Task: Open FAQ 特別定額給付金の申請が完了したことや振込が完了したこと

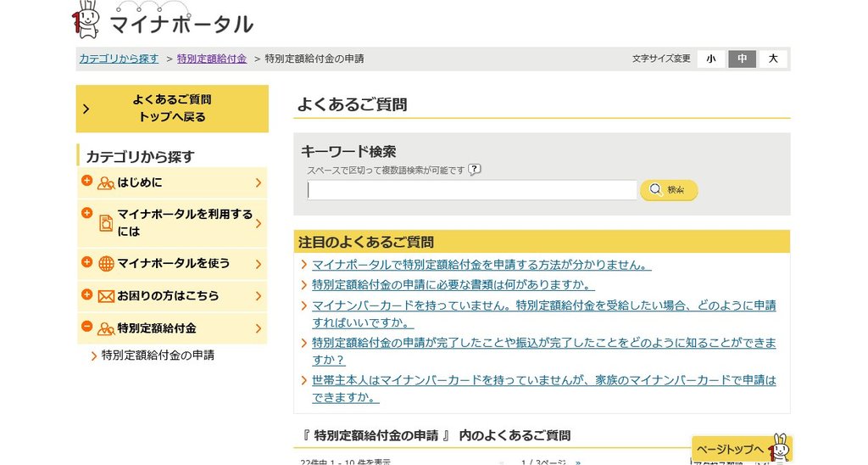Action: pyautogui.click(x=543, y=351)
